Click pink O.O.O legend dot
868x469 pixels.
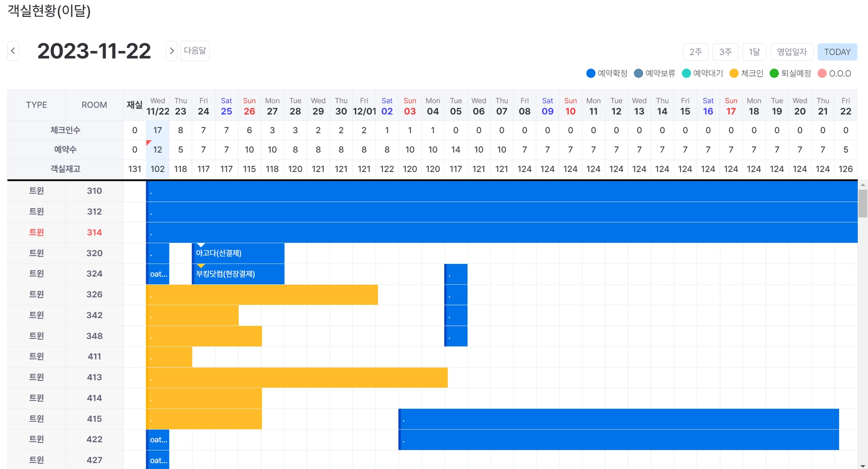click(822, 73)
